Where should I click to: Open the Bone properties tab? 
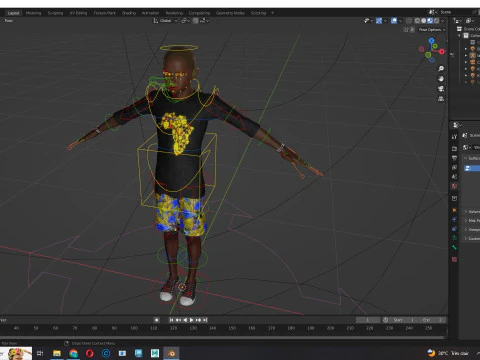[x=454, y=247]
